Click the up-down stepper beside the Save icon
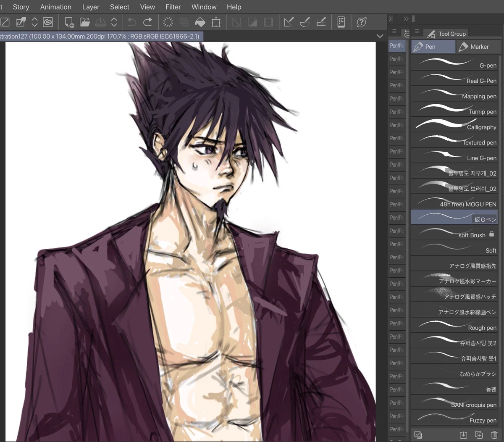Image resolution: width=504 pixels, height=442 pixels. (114, 22)
